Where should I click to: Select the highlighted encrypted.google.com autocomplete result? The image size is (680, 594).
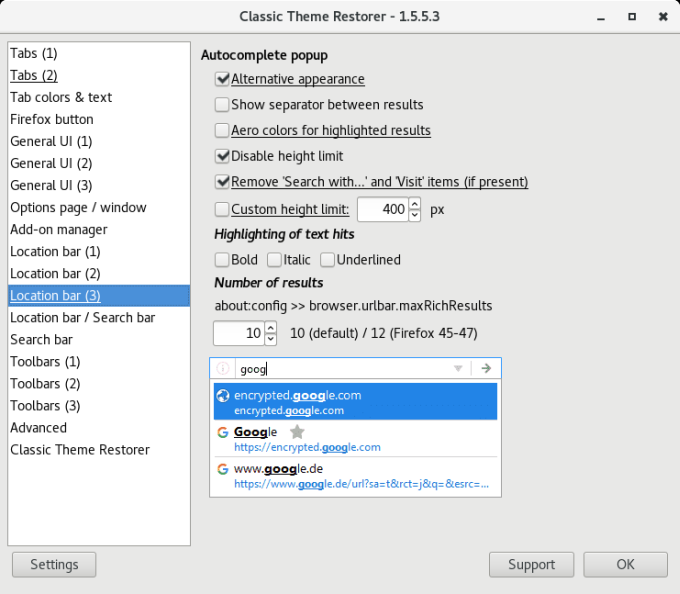(356, 401)
